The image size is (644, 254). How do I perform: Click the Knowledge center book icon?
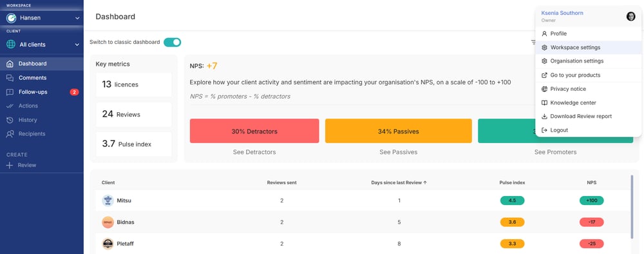tap(545, 103)
